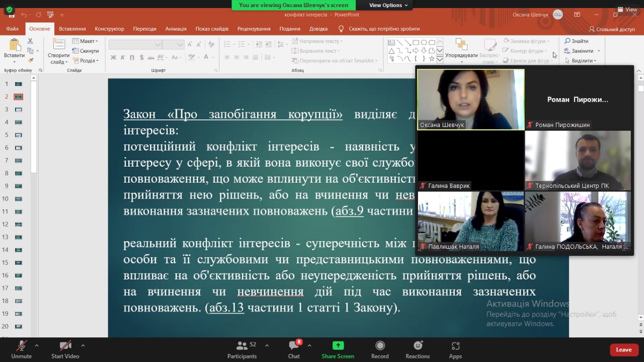644x362 pixels.
Task: Switch to the Анімація (Animations) tab
Action: (176, 29)
